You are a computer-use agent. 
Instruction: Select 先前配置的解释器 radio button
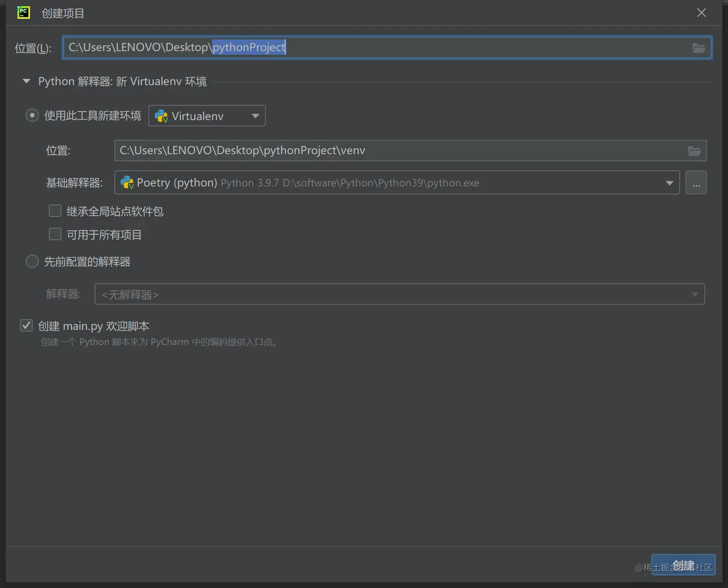[32, 261]
